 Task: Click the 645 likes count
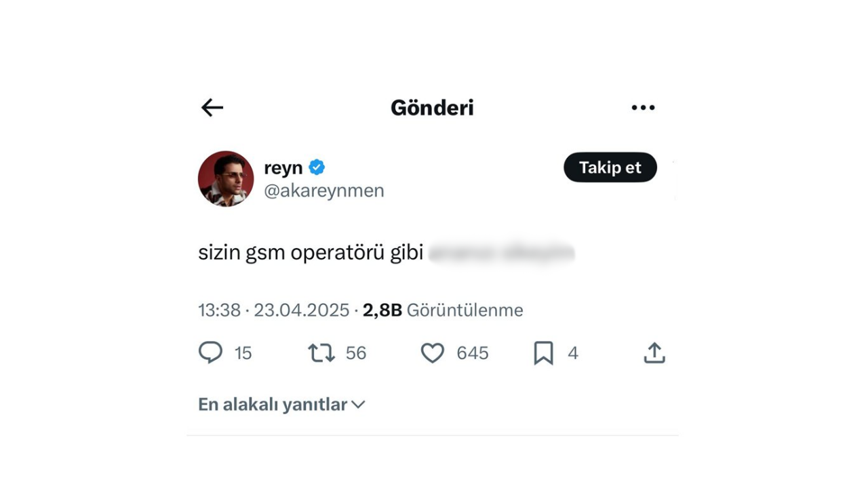click(x=473, y=353)
